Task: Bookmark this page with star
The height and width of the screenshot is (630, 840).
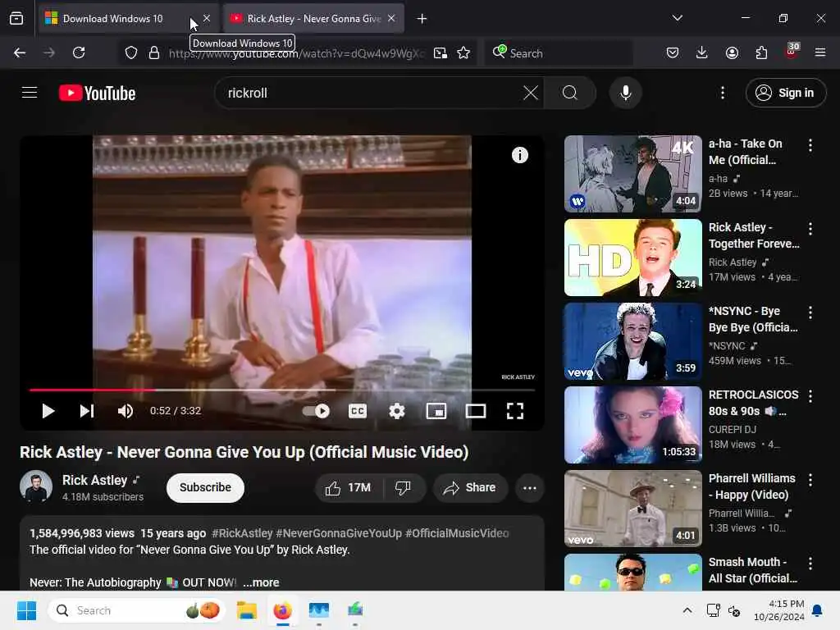Action: pos(463,52)
